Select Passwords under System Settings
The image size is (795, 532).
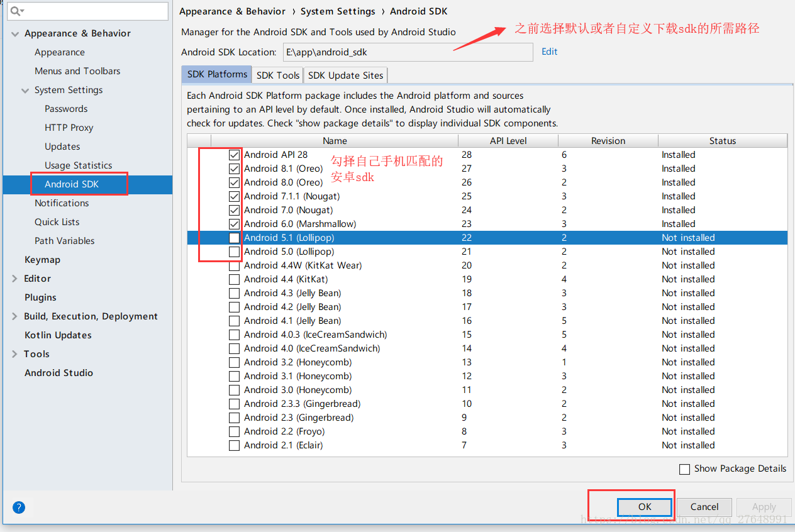pyautogui.click(x=66, y=109)
